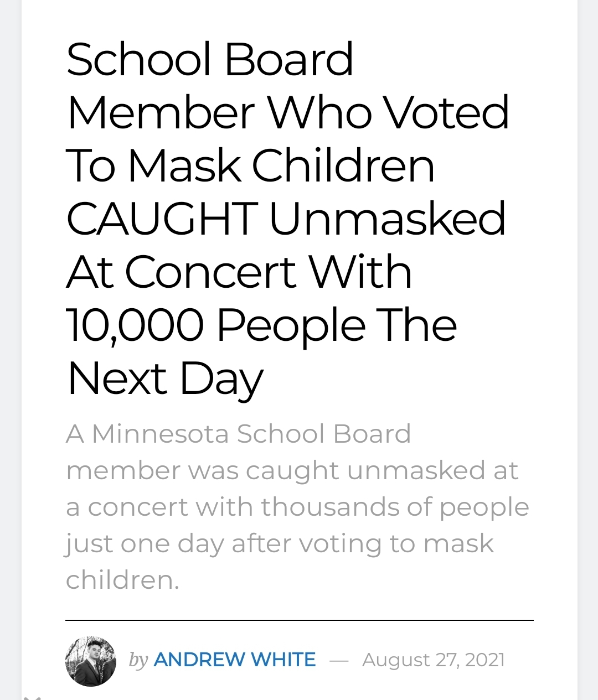
Task: Open the ANDREW WHITE author link
Action: (234, 660)
